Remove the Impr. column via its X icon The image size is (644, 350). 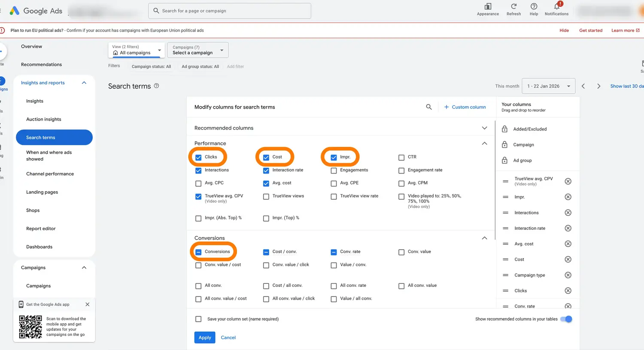pos(568,197)
